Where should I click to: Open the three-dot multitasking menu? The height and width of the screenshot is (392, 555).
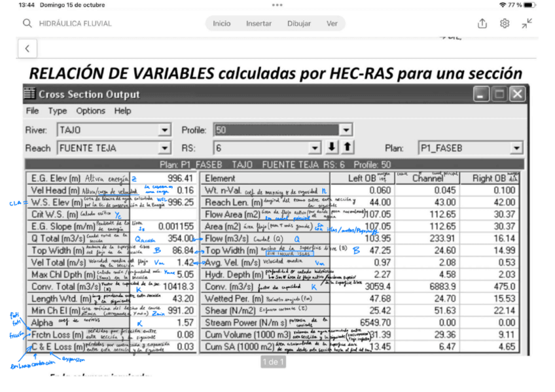coord(277,5)
